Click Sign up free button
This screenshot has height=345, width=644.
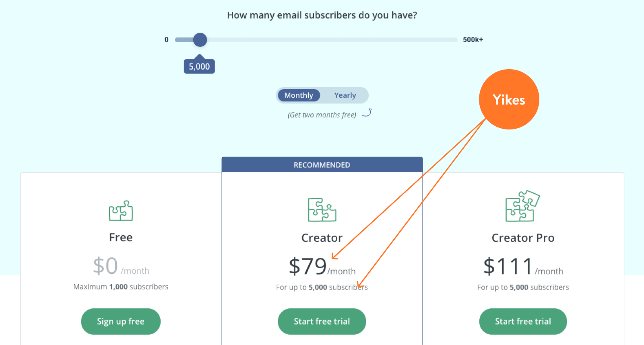[x=121, y=321]
